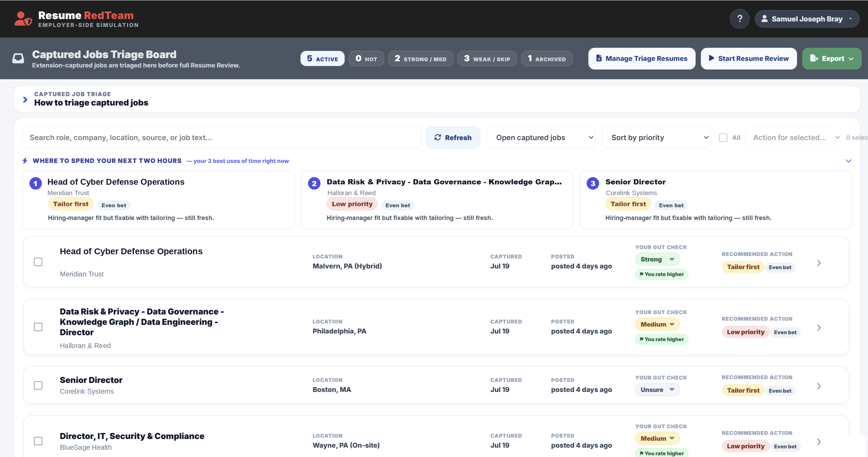The height and width of the screenshot is (457, 868).
Task: Click BlueSage Health company name
Action: (86, 447)
